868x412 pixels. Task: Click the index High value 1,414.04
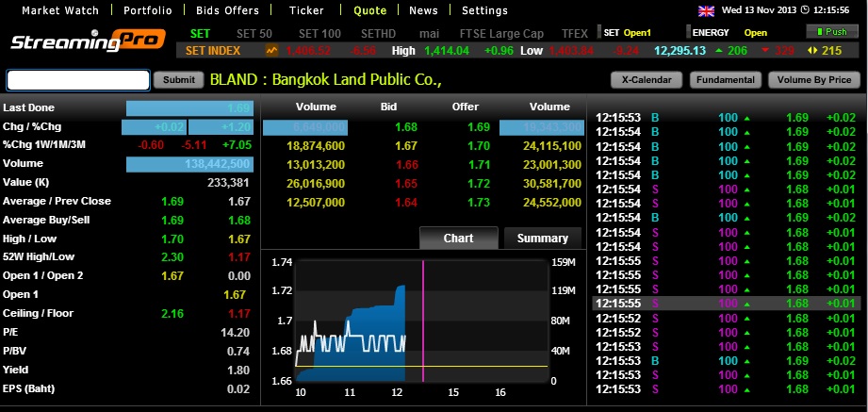(x=447, y=51)
